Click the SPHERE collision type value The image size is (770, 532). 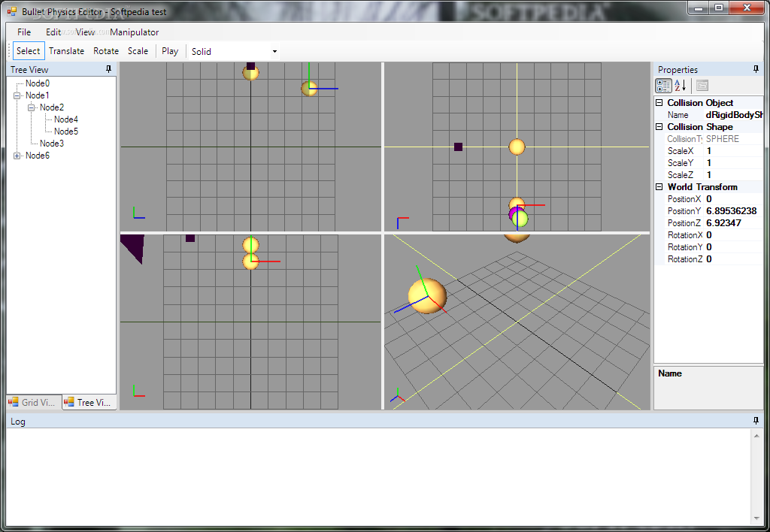(x=734, y=139)
